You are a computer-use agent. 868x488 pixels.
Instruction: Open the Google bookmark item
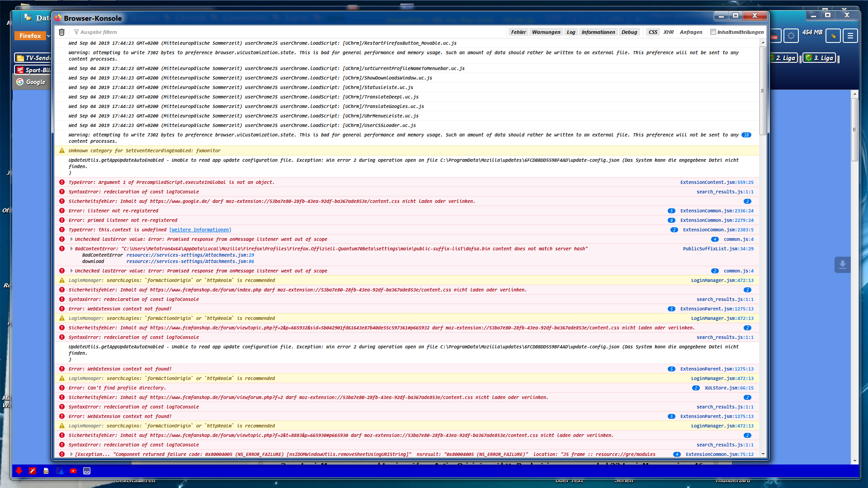click(32, 82)
